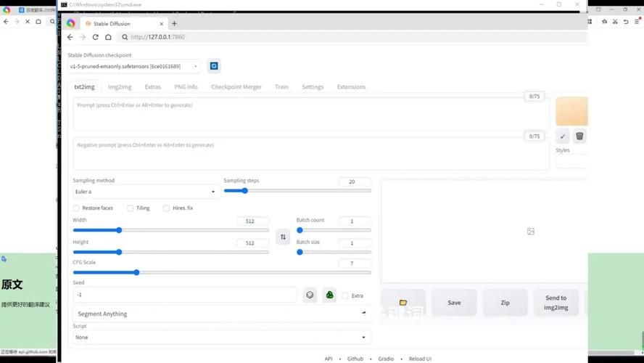
Task: Open the Settings tab
Action: (x=313, y=87)
